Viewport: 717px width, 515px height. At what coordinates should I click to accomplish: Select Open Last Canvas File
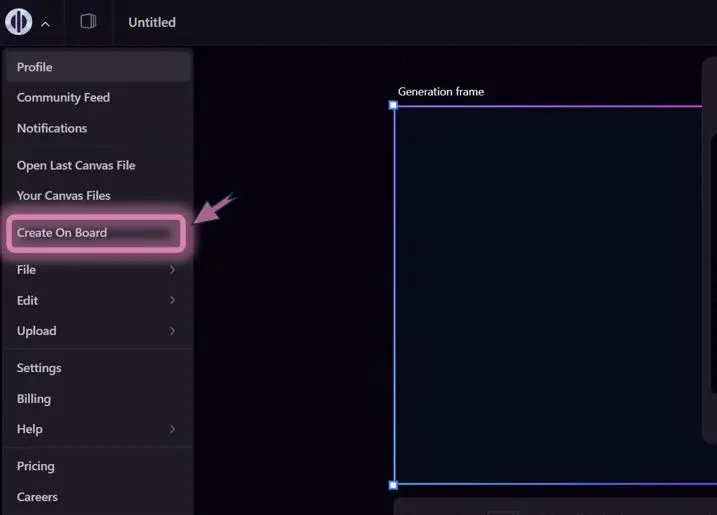click(98, 165)
